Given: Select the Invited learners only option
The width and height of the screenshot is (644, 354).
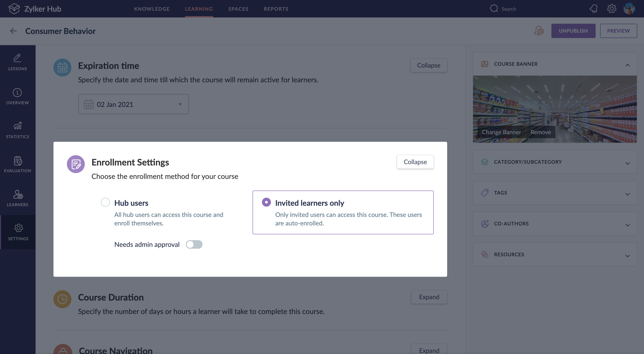Looking at the screenshot, I should [x=266, y=202].
